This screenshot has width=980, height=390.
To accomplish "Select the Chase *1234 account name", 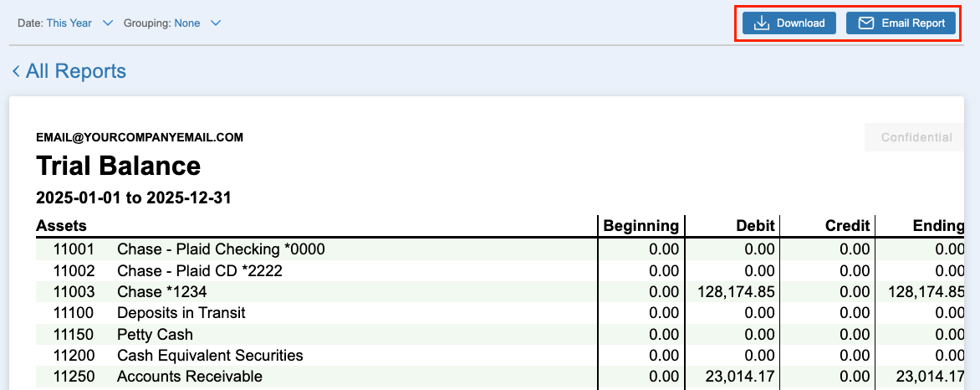I will [x=161, y=292].
